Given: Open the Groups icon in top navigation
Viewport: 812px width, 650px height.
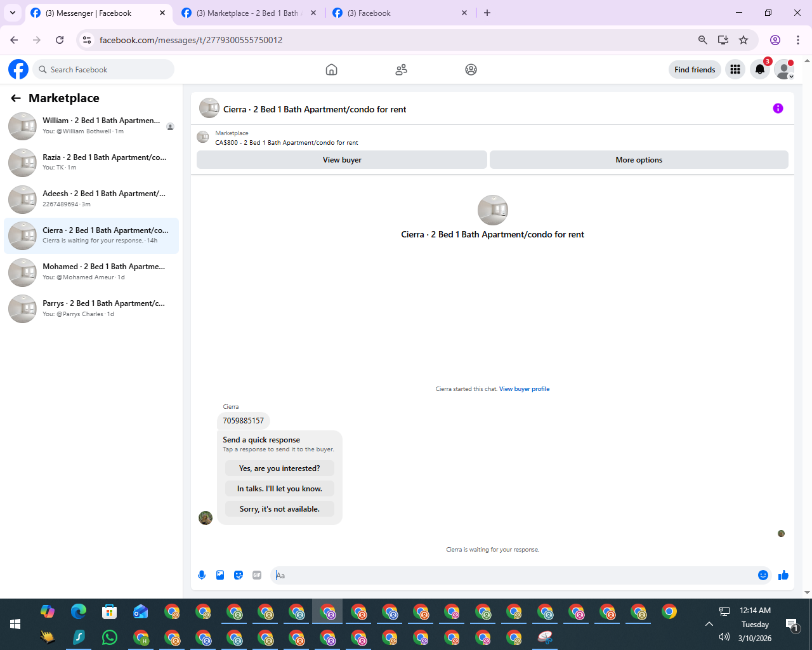Looking at the screenshot, I should pyautogui.click(x=471, y=70).
